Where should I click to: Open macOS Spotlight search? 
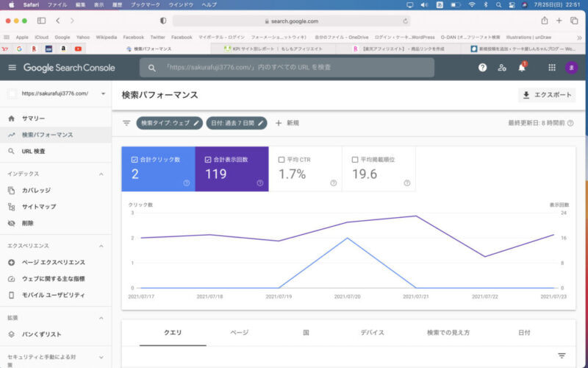pos(498,5)
